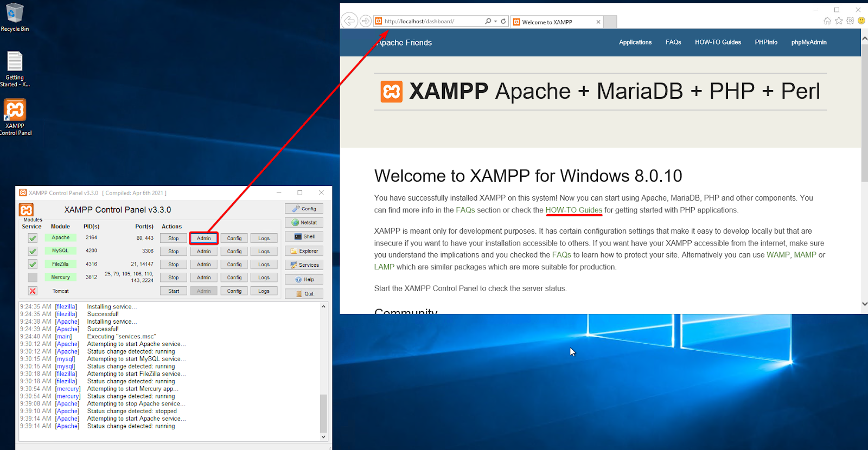Image resolution: width=868 pixels, height=450 pixels.
Task: Open Applications in dashboard navigation
Action: tap(635, 42)
